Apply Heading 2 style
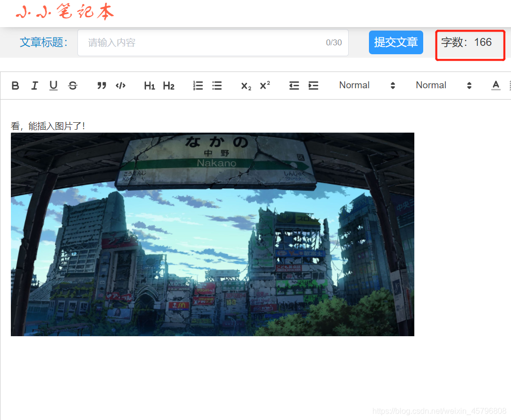Image resolution: width=511 pixels, height=420 pixels. click(169, 86)
